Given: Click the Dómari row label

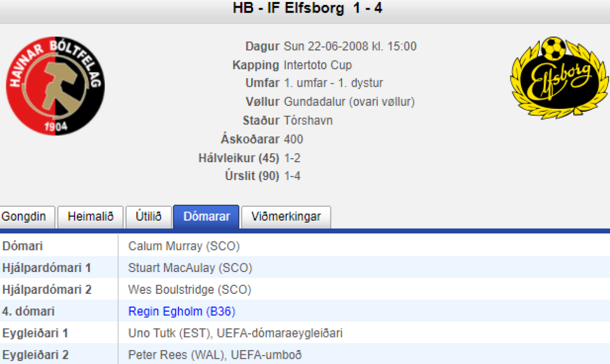Looking at the screenshot, I should click(23, 246).
